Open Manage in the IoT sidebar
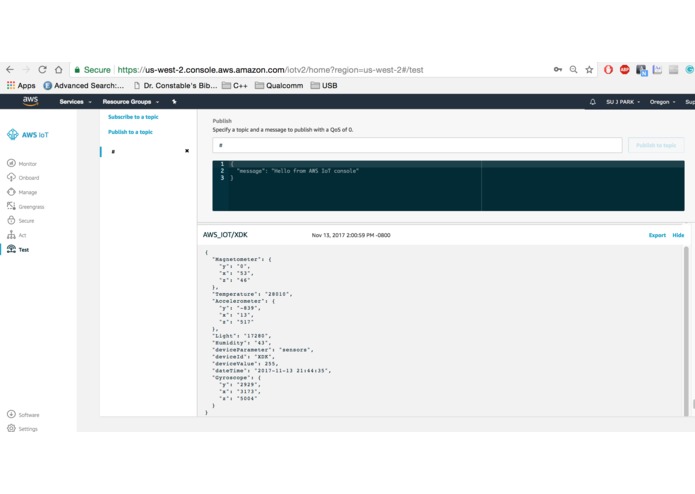 (x=22, y=192)
